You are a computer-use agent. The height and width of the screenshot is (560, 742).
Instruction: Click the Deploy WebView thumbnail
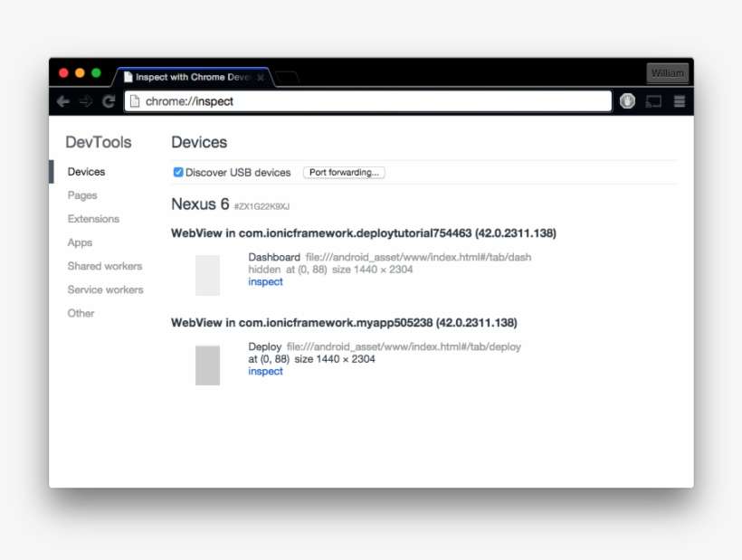pyautogui.click(x=207, y=365)
